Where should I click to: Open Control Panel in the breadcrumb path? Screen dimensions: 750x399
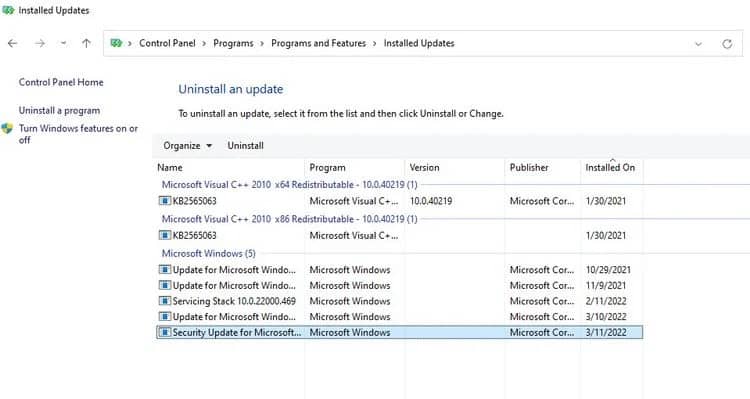pyautogui.click(x=167, y=43)
